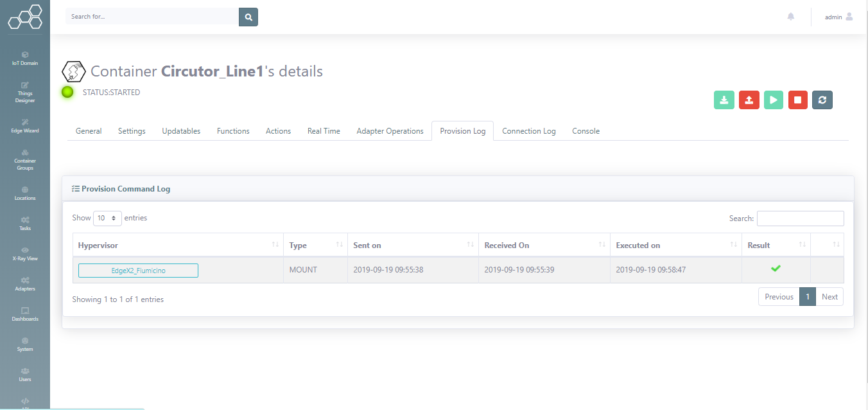Click the hexagon logo in the sidebar
Image resolution: width=868 pixels, height=410 pixels.
(x=25, y=17)
